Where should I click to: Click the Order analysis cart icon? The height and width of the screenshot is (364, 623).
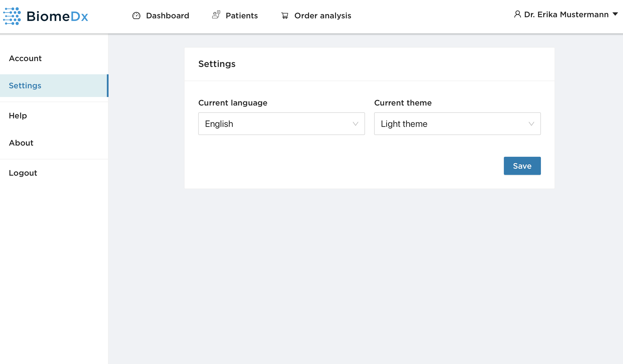(285, 16)
